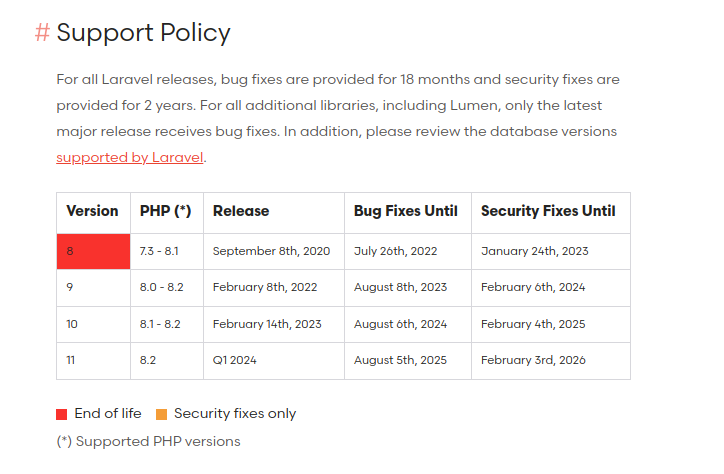The width and height of the screenshot is (724, 474).
Task: Click the # anchor beside Support Policy
Action: 42,33
